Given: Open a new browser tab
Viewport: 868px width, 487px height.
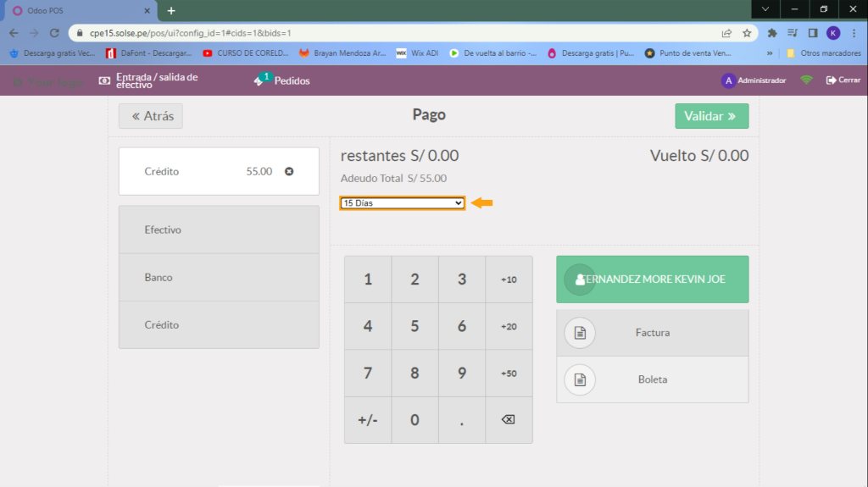Looking at the screenshot, I should coord(171,10).
